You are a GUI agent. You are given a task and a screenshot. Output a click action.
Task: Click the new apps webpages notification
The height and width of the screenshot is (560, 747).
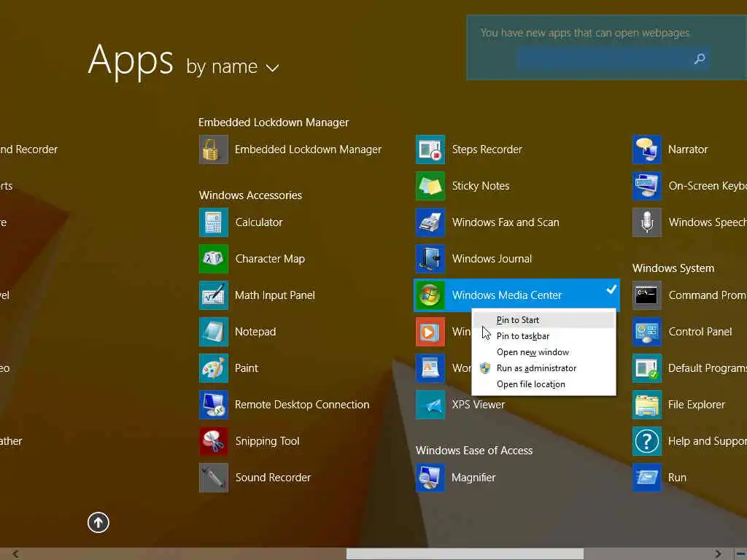point(585,33)
